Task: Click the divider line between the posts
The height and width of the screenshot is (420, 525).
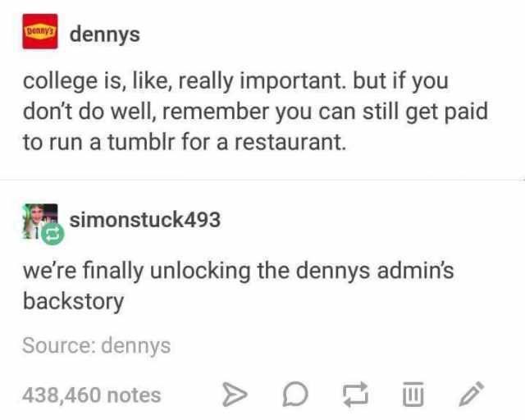Action: pos(262,180)
